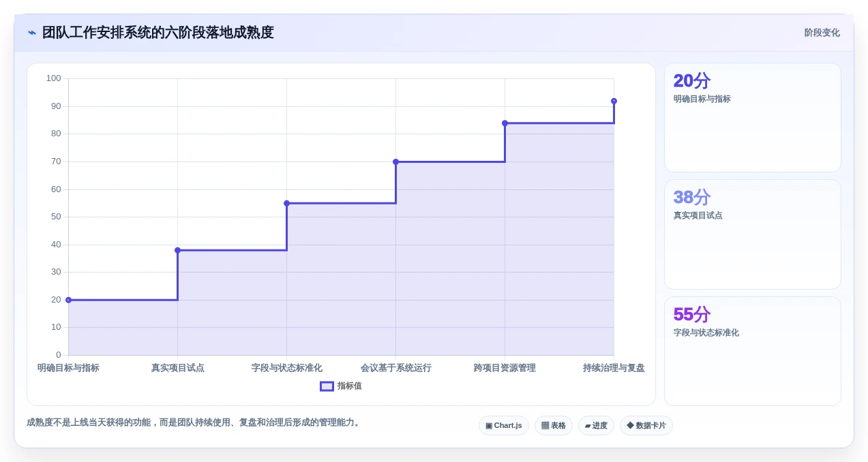
Task: Click the data point at 持续治理与复盘 (92)
Action: (614, 101)
